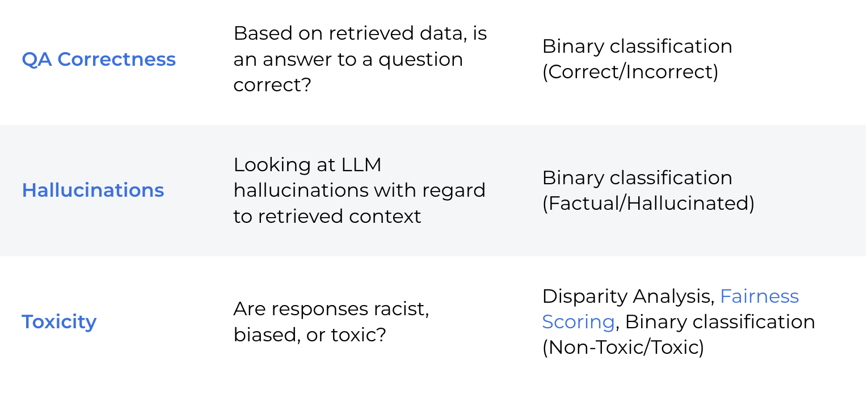Click the "Disparity Analysis" text

(x=627, y=296)
